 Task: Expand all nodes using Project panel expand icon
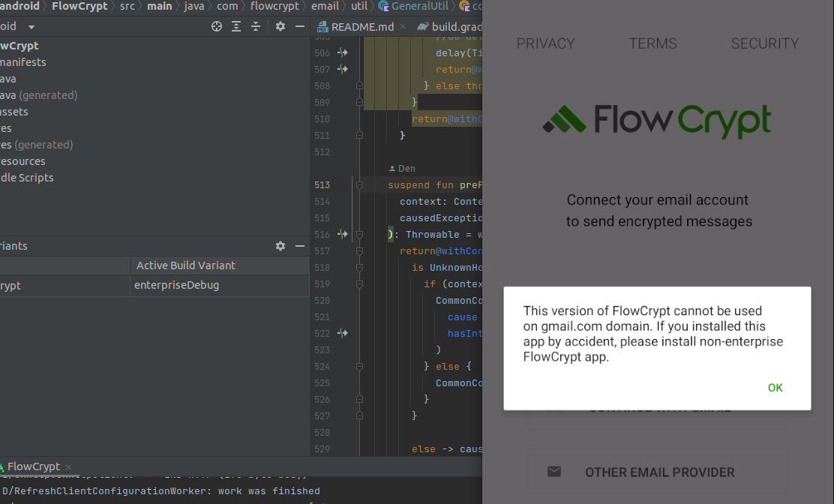click(x=235, y=26)
